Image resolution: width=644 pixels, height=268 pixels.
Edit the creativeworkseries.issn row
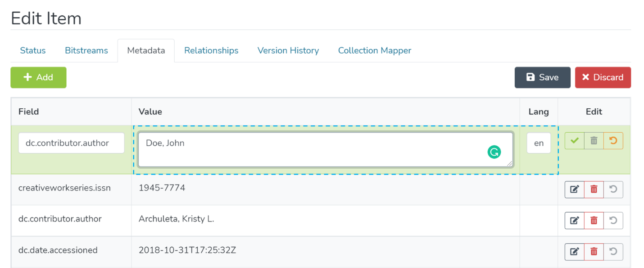coord(574,189)
